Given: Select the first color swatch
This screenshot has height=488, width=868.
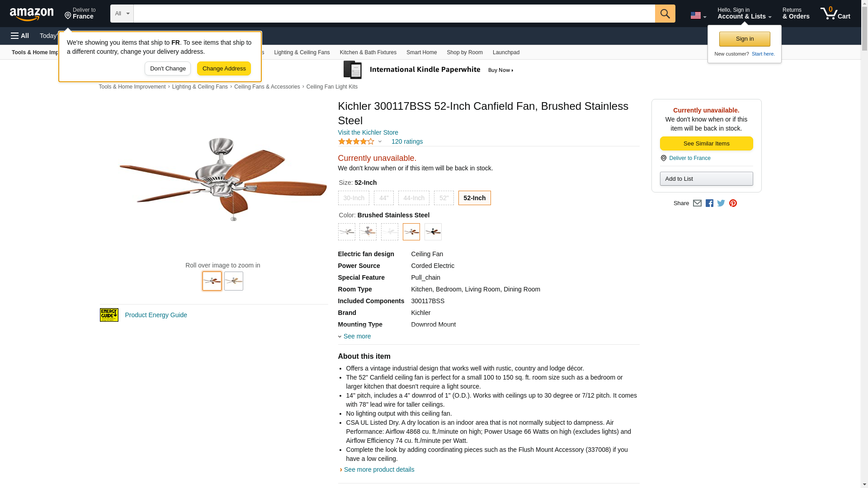Looking at the screenshot, I should pos(346,232).
